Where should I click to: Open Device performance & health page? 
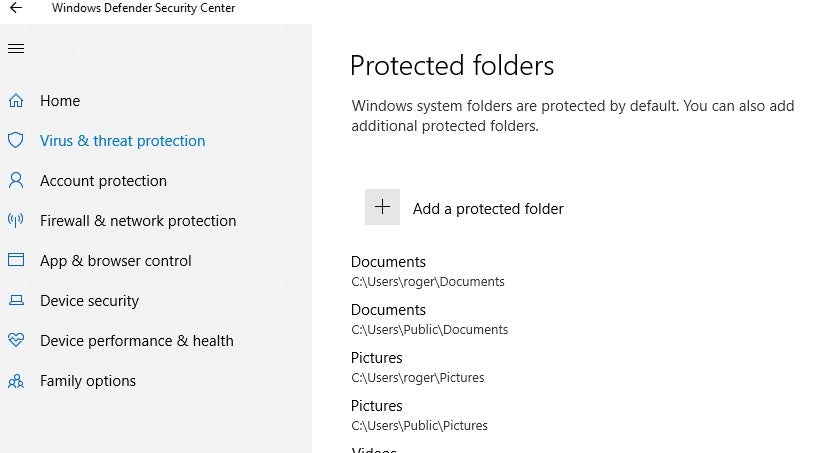[x=136, y=341]
